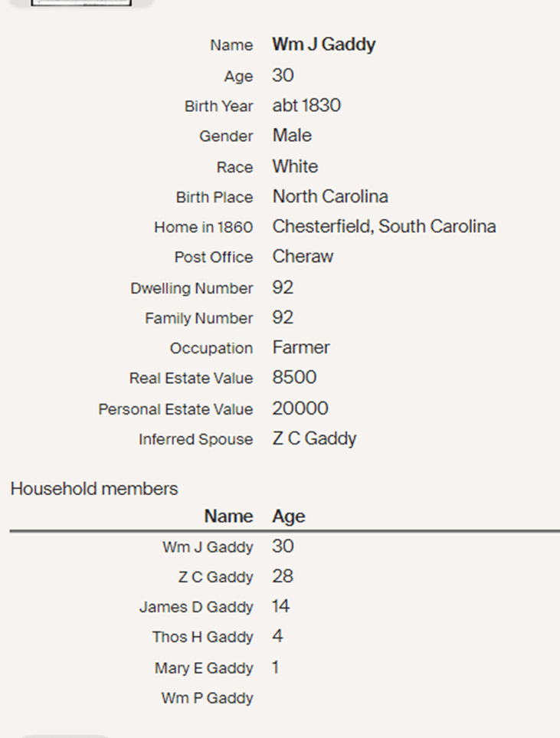Viewport: 560px width, 738px height.
Task: Click the birth year abt 1830
Action: pyautogui.click(x=306, y=106)
